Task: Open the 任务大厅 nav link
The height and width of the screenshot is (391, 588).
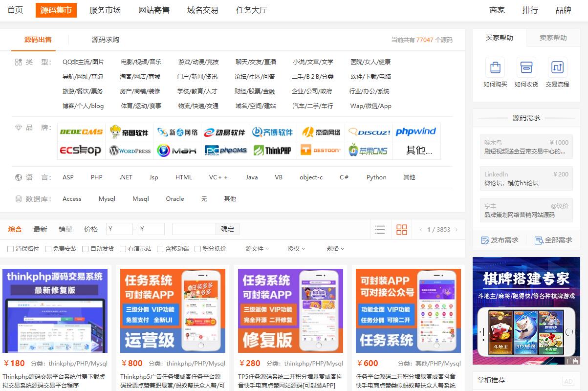Action: (x=252, y=10)
